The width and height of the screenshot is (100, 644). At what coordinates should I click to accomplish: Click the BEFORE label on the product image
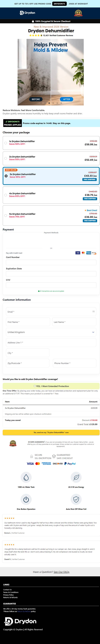point(36,99)
